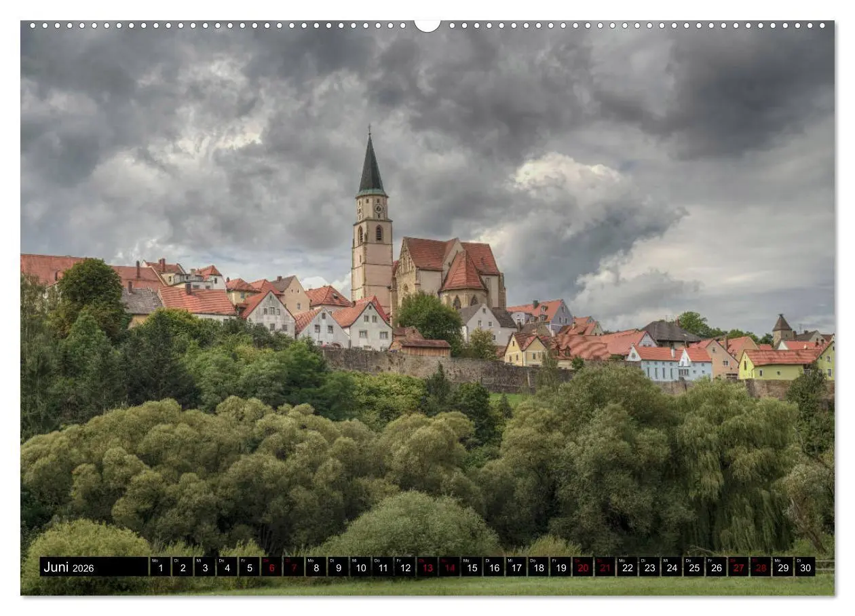Select the date 18 cell

[x=541, y=569]
